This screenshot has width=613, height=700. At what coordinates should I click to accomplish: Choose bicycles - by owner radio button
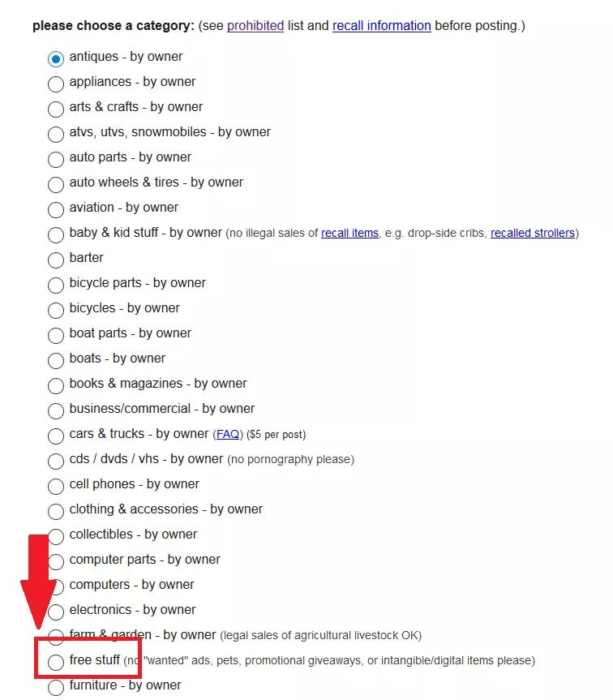56,310
